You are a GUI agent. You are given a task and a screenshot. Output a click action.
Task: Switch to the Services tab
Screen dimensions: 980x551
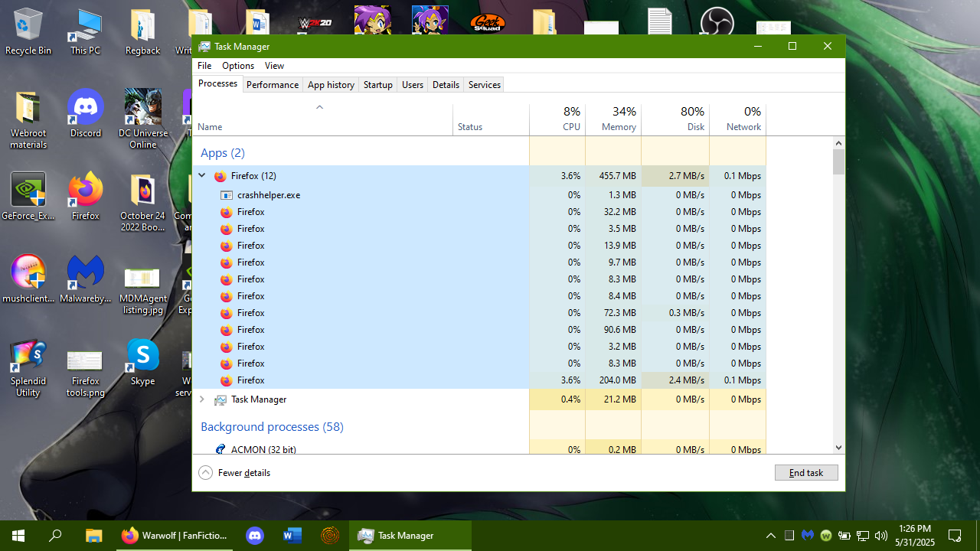point(485,85)
